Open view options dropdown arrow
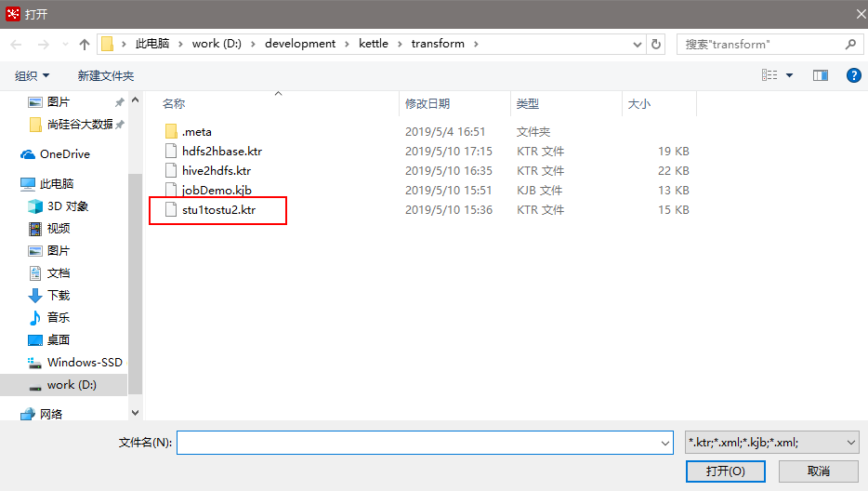 [x=789, y=75]
